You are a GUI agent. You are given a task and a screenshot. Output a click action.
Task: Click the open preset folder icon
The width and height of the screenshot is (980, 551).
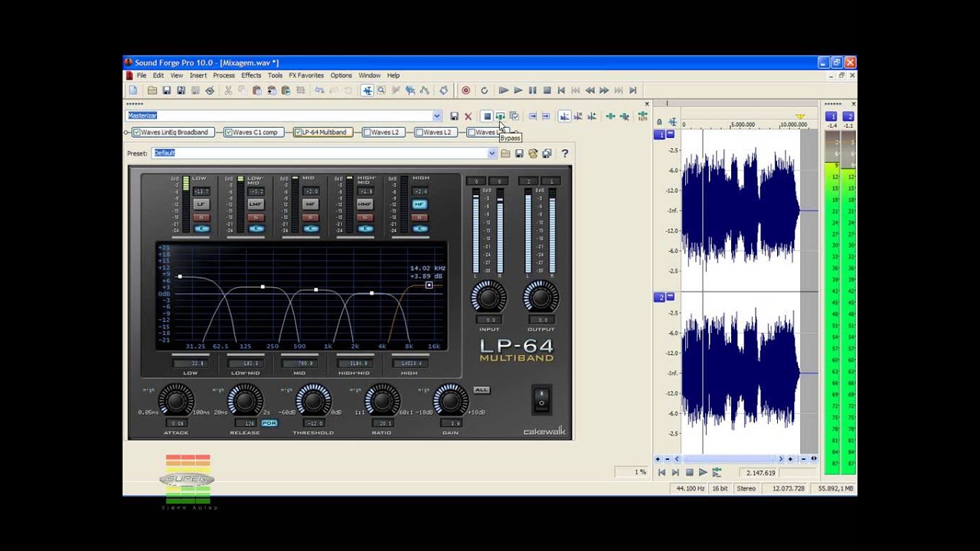pos(505,153)
